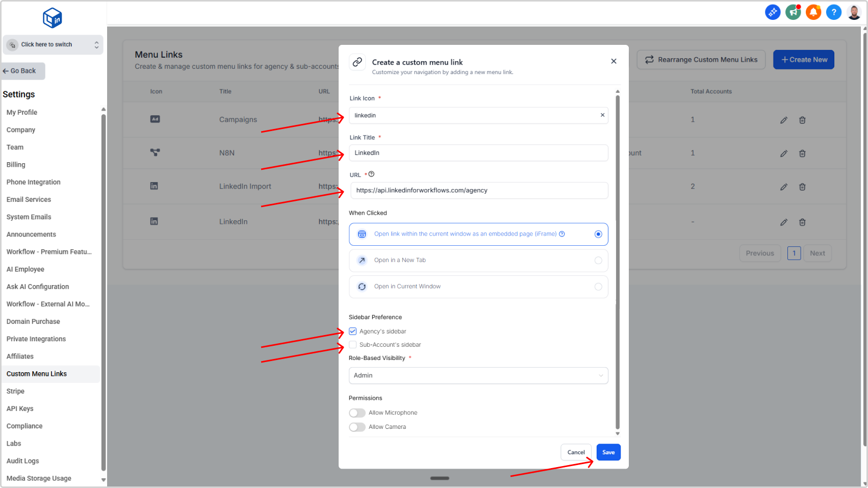Check the Sub-Account's sidebar checkbox

[353, 345]
